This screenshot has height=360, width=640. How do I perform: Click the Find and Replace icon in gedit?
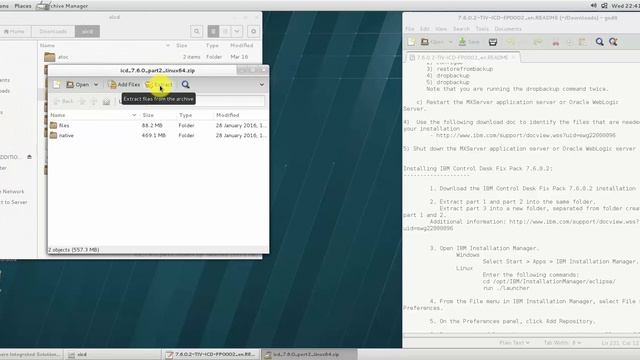tap(613, 42)
